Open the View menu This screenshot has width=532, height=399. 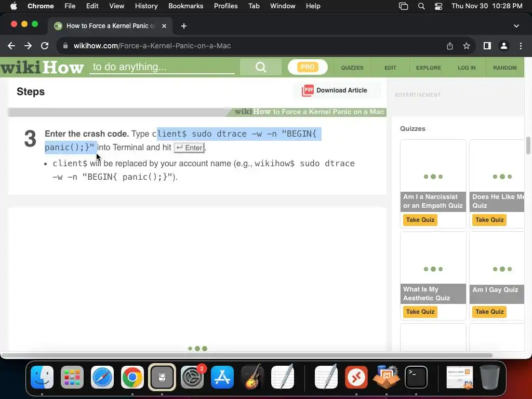(x=117, y=6)
